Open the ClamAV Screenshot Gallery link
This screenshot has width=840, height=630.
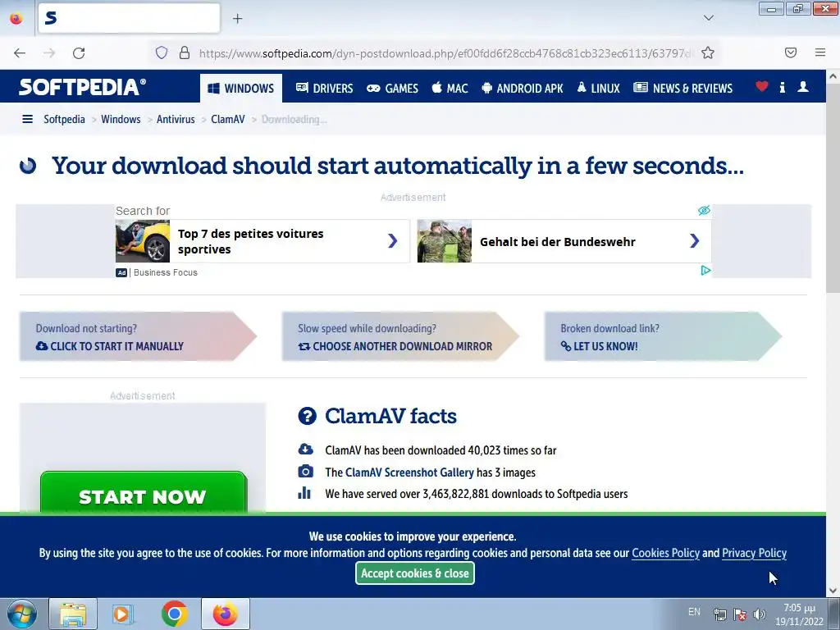coord(409,472)
